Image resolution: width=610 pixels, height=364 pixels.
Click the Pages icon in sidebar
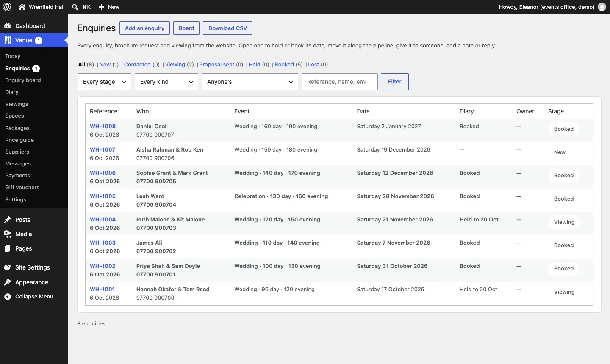[8, 248]
